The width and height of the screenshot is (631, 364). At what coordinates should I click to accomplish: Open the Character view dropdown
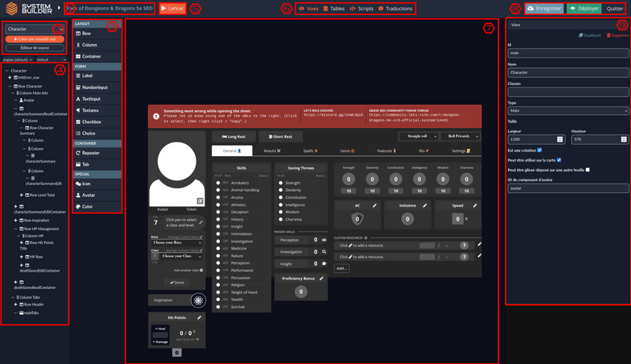click(35, 29)
